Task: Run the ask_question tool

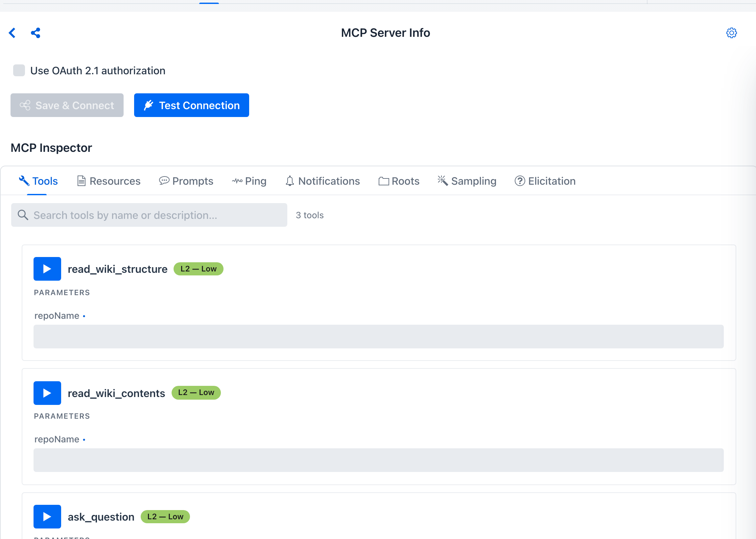Action: point(47,517)
